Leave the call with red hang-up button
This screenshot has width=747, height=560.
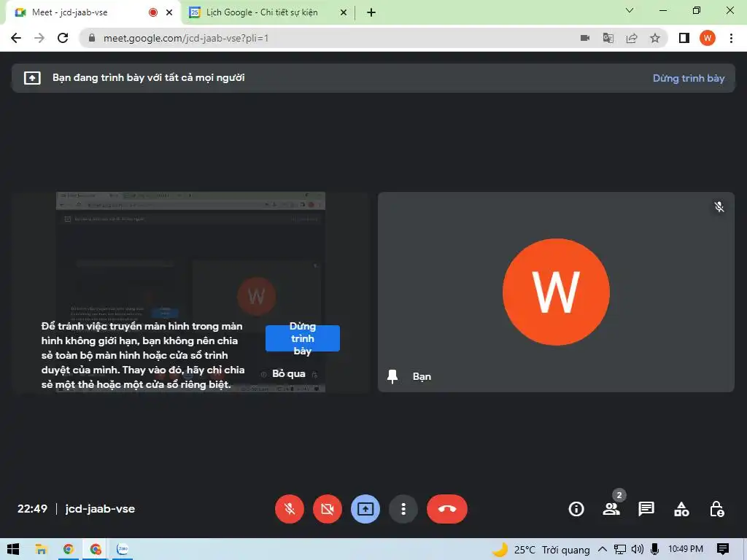447,509
